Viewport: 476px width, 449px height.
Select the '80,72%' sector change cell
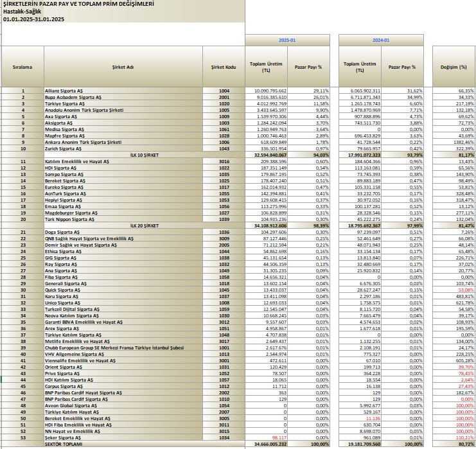tap(454, 444)
